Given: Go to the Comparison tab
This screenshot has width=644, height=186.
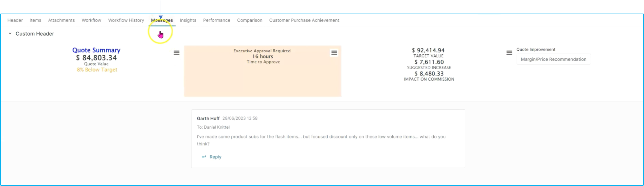Looking at the screenshot, I should click(250, 20).
